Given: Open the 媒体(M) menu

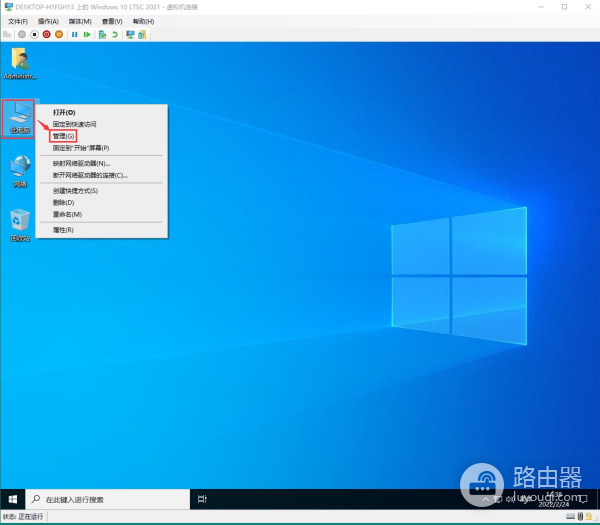Looking at the screenshot, I should [x=80, y=21].
